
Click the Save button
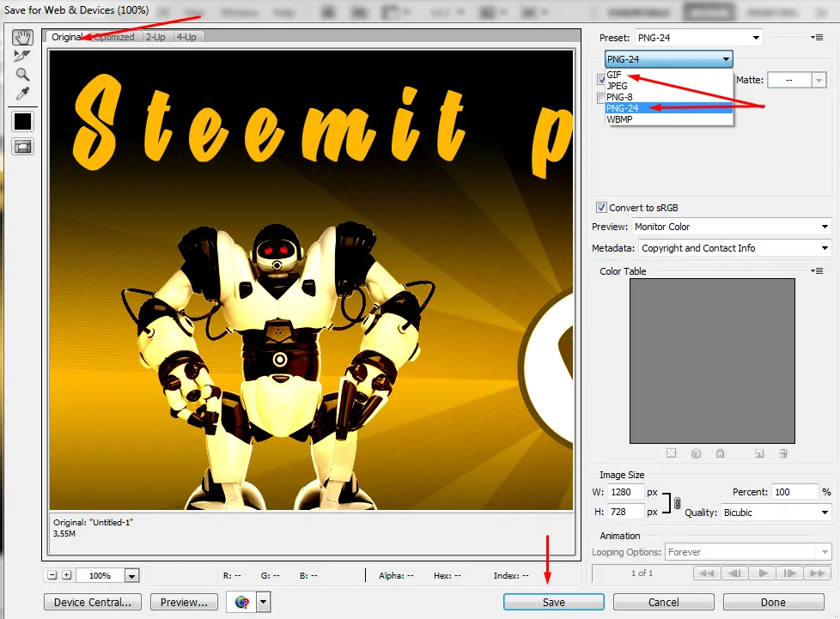coord(554,603)
